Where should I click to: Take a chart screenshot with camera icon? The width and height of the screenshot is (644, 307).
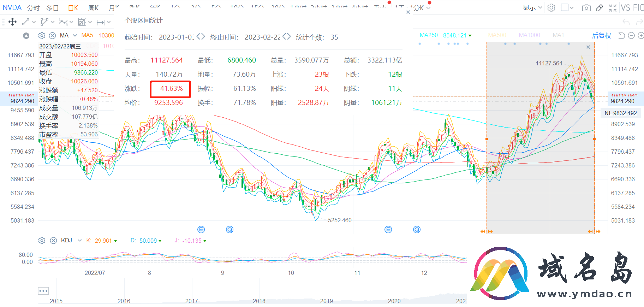[586, 8]
